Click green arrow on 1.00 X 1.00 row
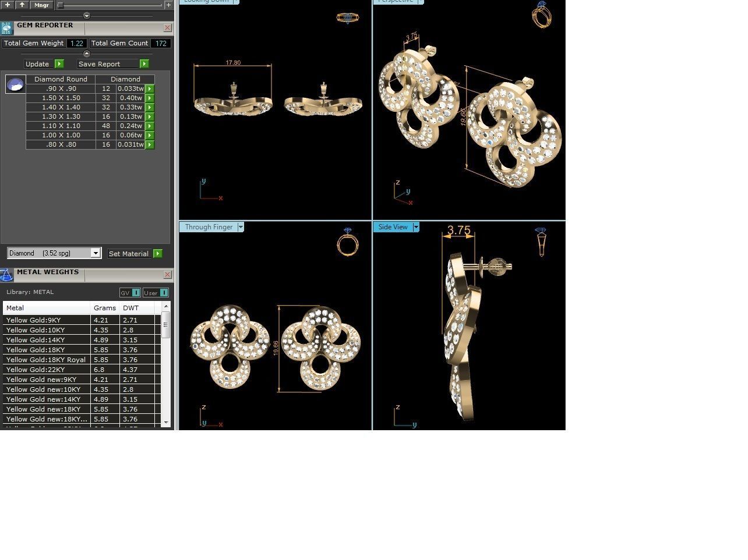This screenshot has height=560, width=748. point(150,135)
